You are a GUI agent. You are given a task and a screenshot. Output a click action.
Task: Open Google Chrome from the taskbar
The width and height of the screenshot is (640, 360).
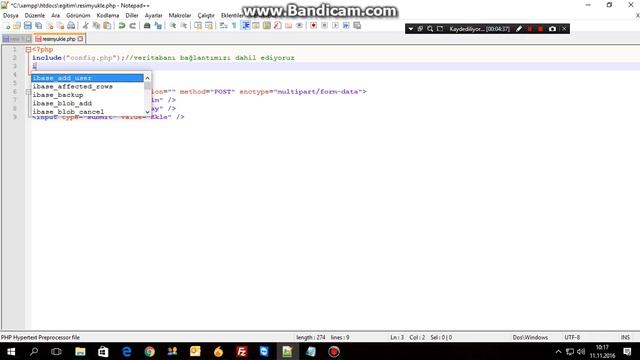149,351
